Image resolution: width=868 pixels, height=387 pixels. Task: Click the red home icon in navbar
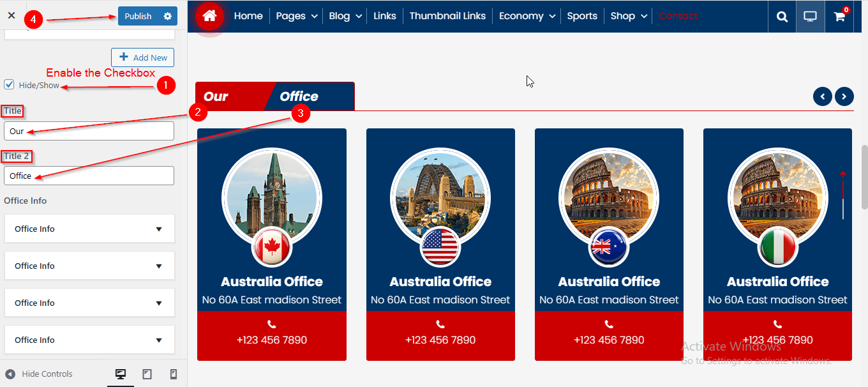209,17
